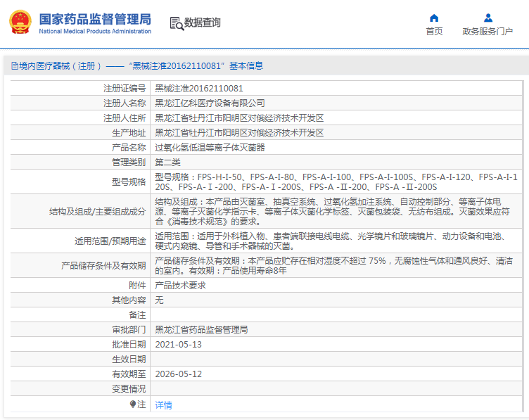The height and width of the screenshot is (420, 529).
Task: Click the 注册人名称 row label
Action: tap(125, 103)
